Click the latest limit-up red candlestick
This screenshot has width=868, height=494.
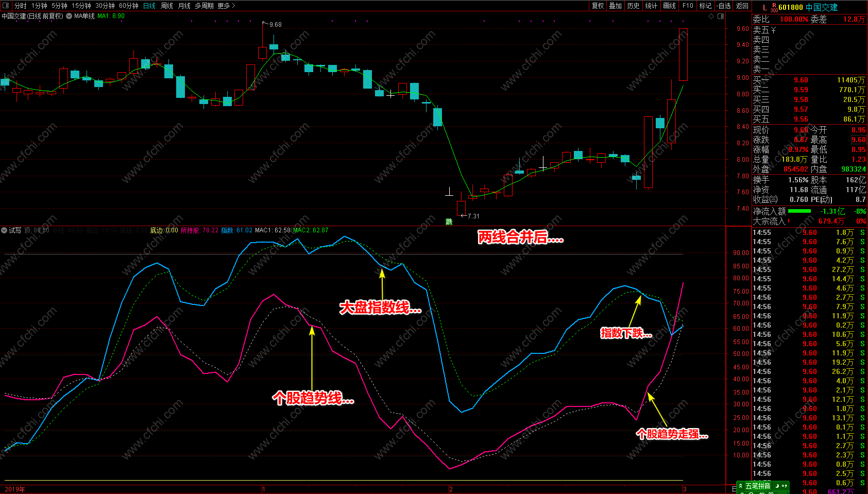point(683,55)
